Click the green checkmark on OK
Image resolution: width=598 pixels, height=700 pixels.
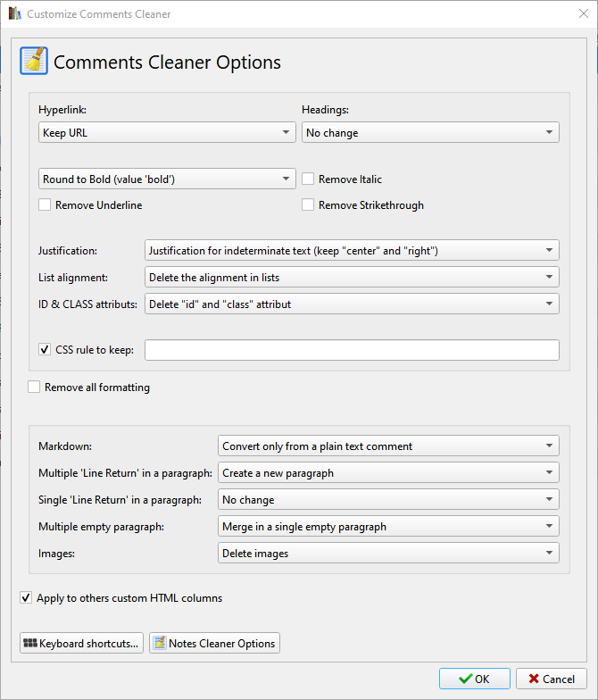466,679
